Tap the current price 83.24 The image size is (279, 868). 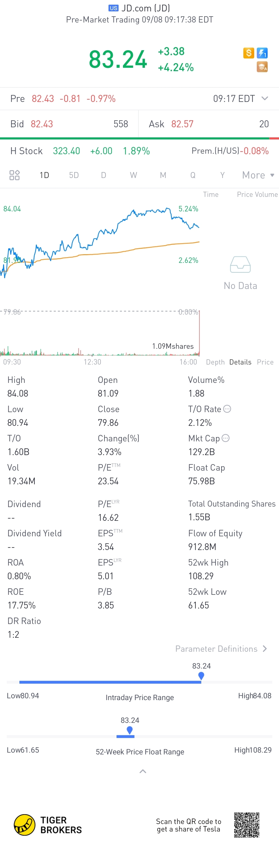[118, 59]
